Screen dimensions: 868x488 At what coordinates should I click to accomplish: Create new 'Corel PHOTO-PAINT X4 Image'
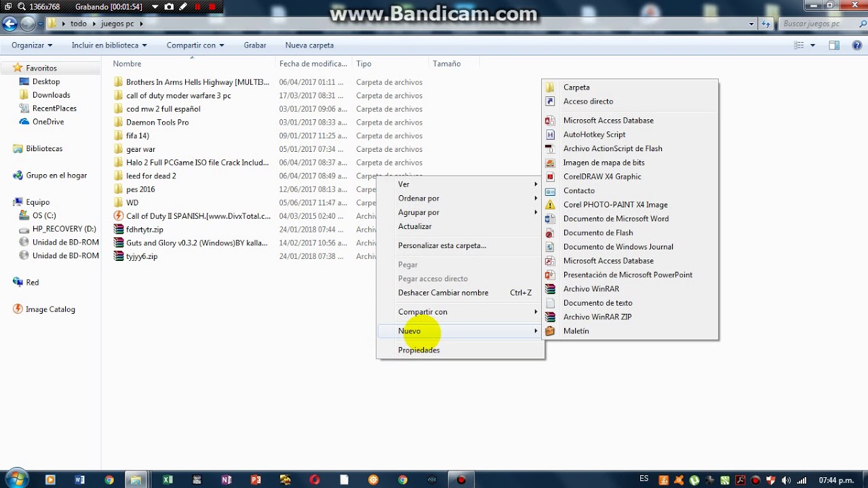[630, 205]
